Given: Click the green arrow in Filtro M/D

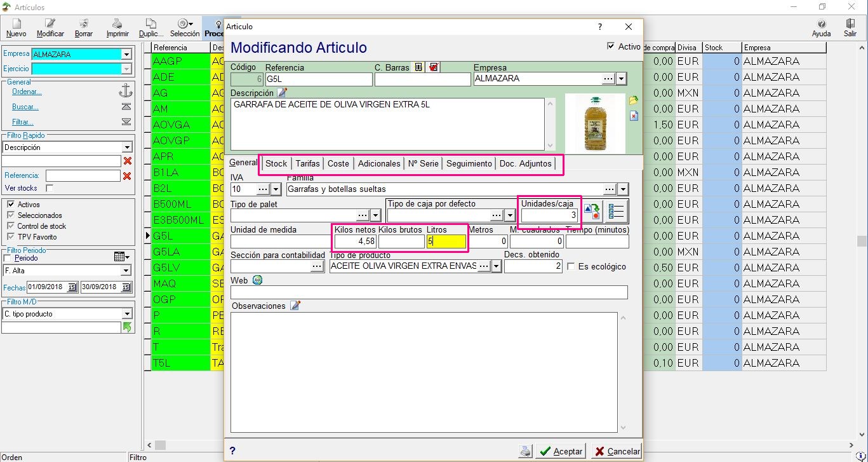Looking at the screenshot, I should coord(127,327).
